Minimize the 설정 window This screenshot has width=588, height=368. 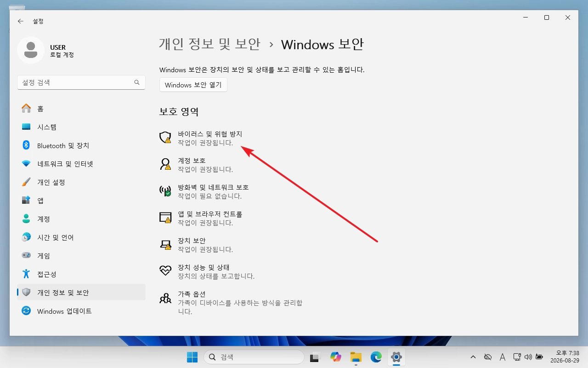[526, 17]
